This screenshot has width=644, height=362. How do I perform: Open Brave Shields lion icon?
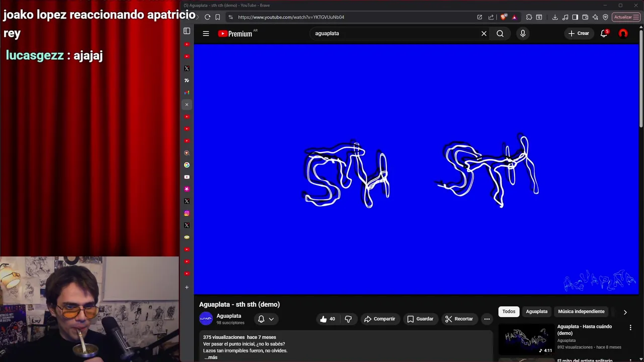(504, 17)
